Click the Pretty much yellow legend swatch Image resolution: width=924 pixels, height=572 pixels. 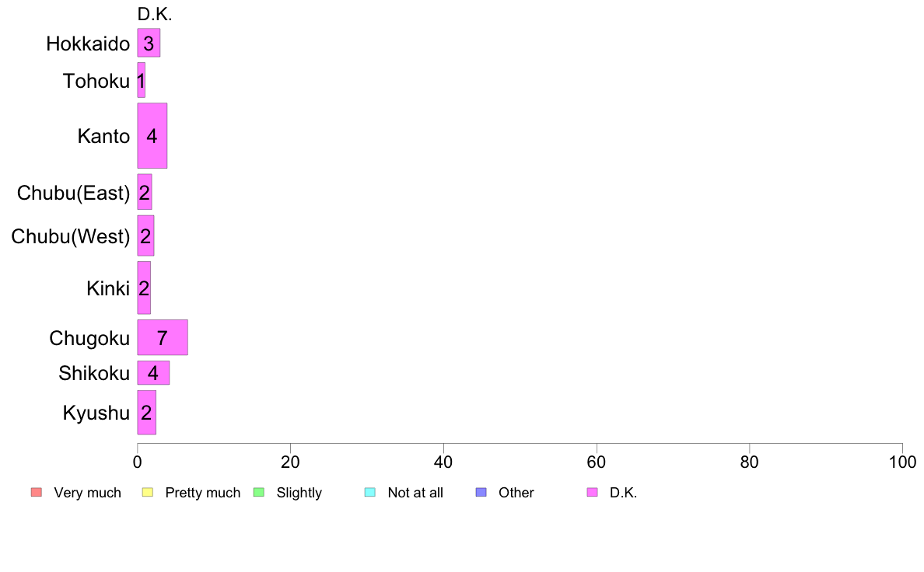tap(147, 493)
